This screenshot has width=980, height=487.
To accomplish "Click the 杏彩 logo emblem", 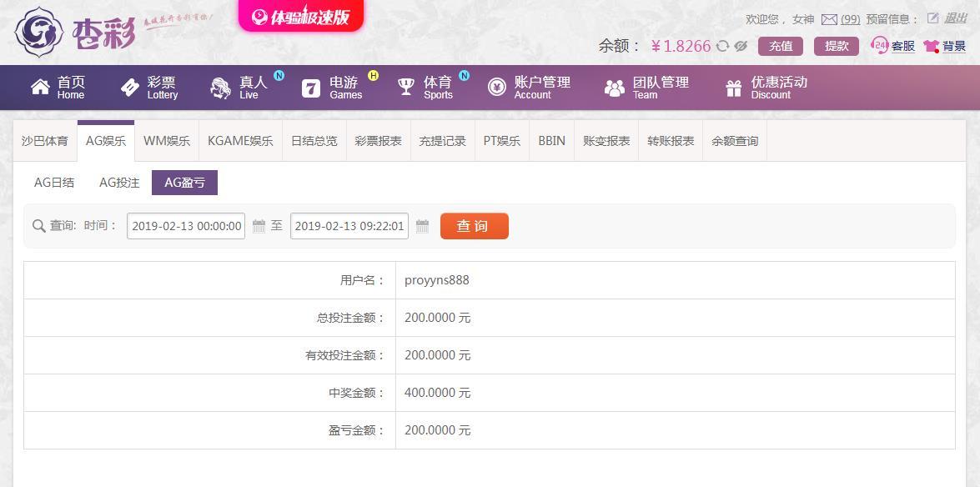I will [x=39, y=32].
